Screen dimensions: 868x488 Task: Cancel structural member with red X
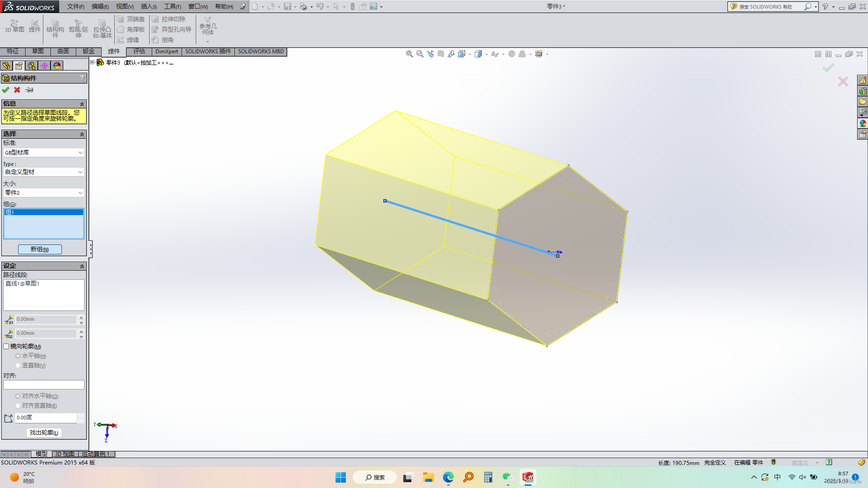17,90
